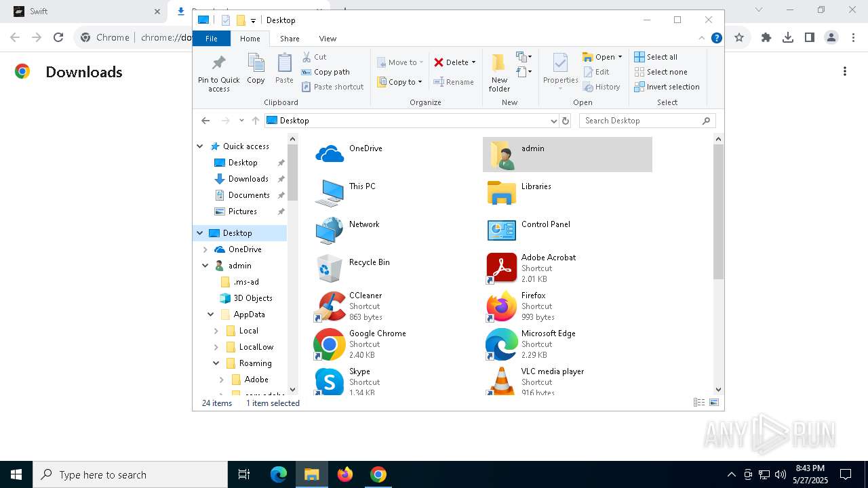Screen dimensions: 868x488
Task: Open the File menu tab
Action: pyautogui.click(x=212, y=39)
